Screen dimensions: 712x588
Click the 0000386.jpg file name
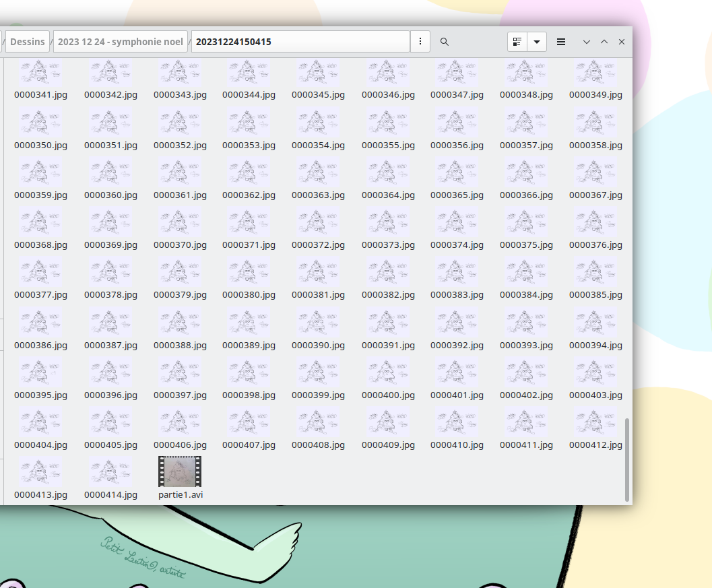coord(40,345)
